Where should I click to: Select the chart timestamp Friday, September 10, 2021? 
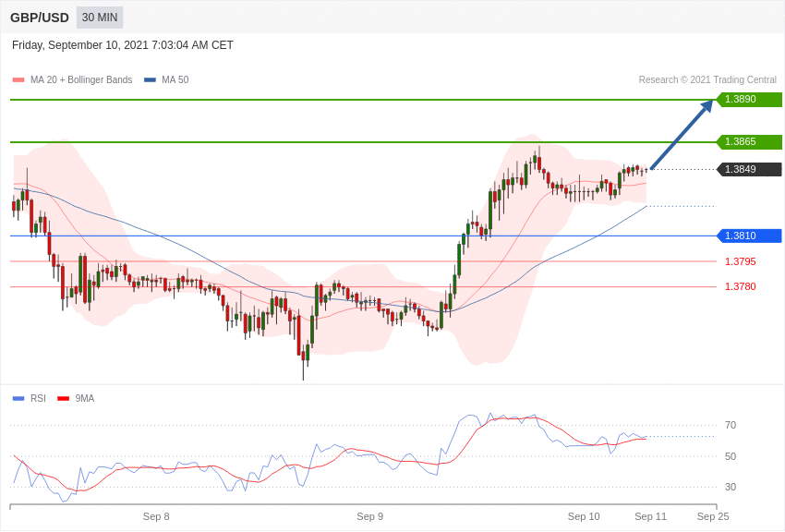(123, 45)
